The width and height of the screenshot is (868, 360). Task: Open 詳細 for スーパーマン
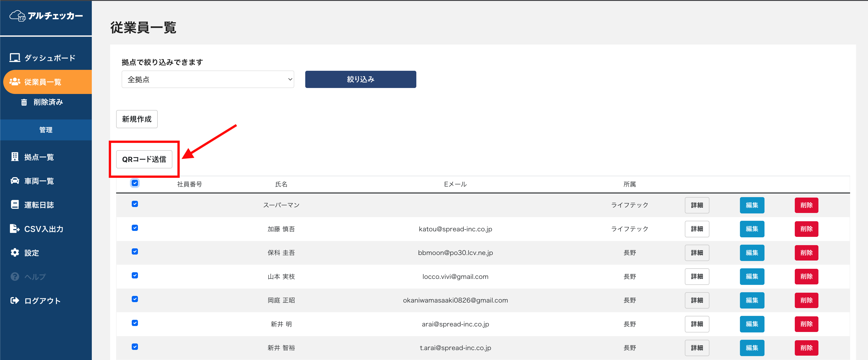coord(697,205)
